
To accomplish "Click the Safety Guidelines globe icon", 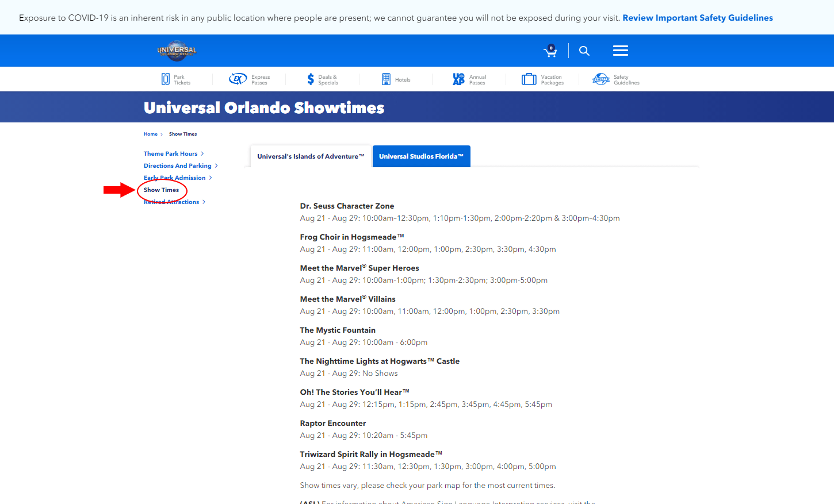I will point(601,79).
